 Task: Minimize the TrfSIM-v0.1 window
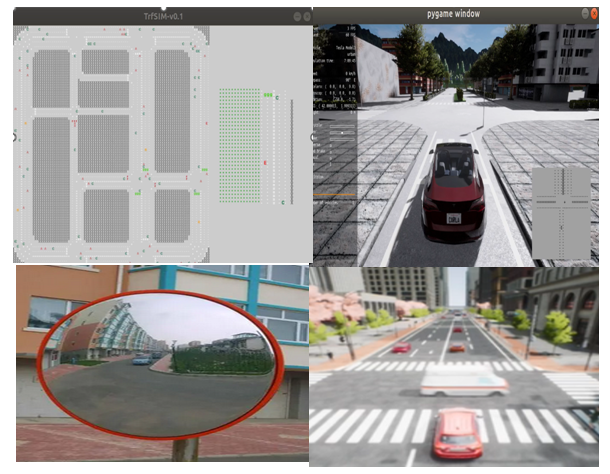coord(297,17)
